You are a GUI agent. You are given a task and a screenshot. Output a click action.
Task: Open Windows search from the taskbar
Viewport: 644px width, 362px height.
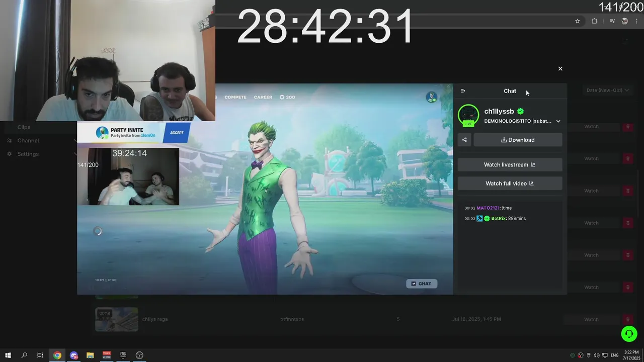point(24,355)
